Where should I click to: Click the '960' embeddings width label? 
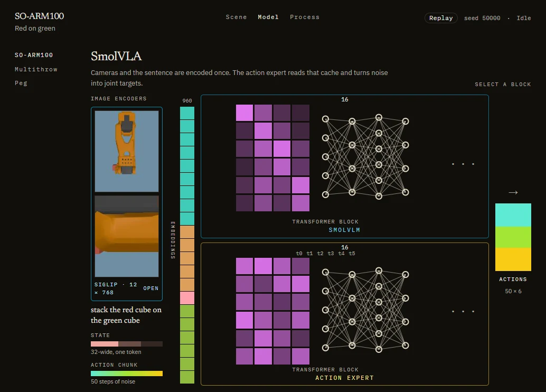(187, 101)
